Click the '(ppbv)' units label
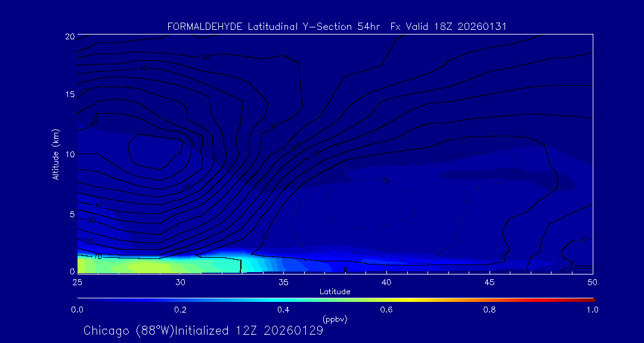Viewport: 644px width, 343px height. (x=335, y=319)
